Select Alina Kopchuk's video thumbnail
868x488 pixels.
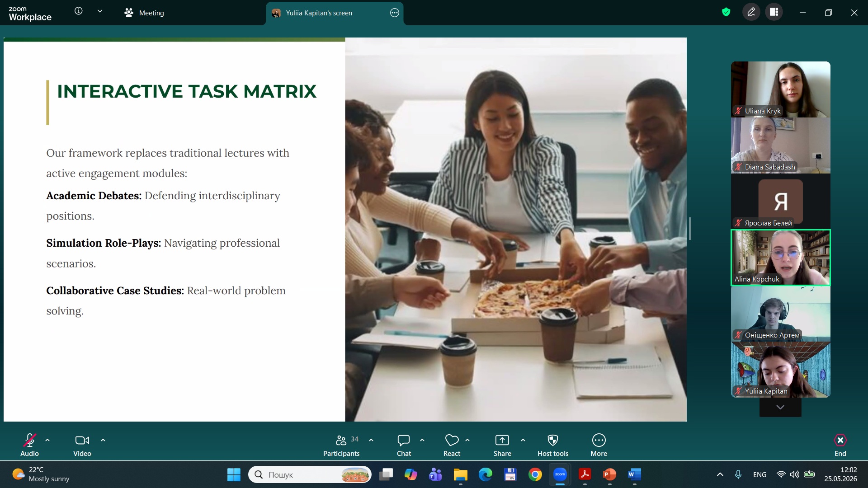pyautogui.click(x=780, y=258)
